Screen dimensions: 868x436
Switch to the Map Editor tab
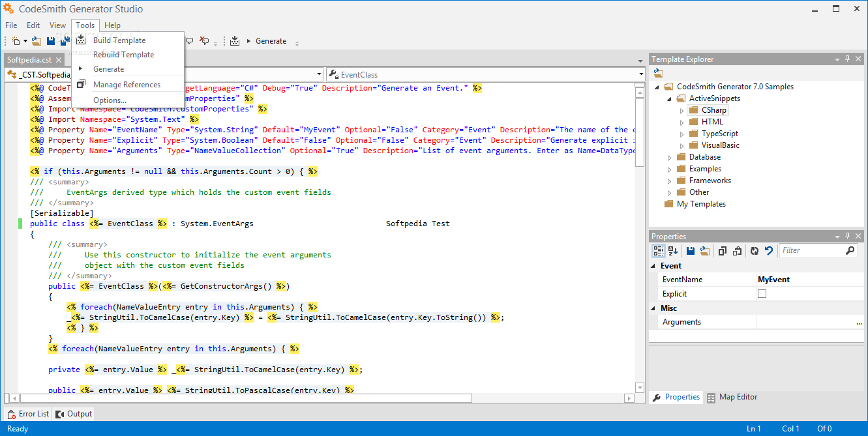[x=732, y=397]
